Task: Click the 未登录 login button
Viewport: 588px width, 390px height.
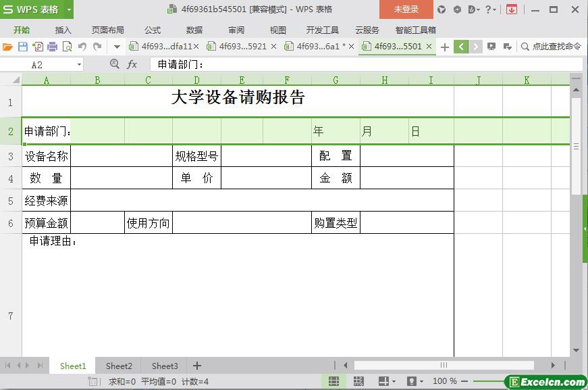Action: coord(406,9)
